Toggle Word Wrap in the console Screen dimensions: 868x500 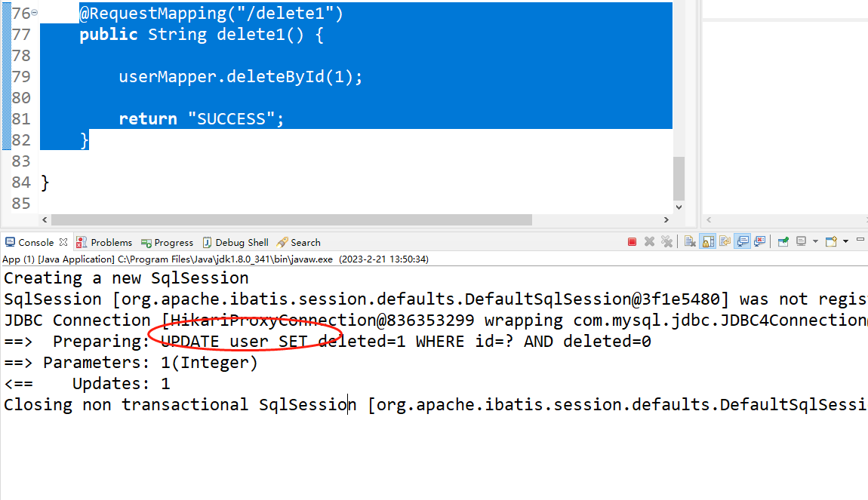pos(725,241)
